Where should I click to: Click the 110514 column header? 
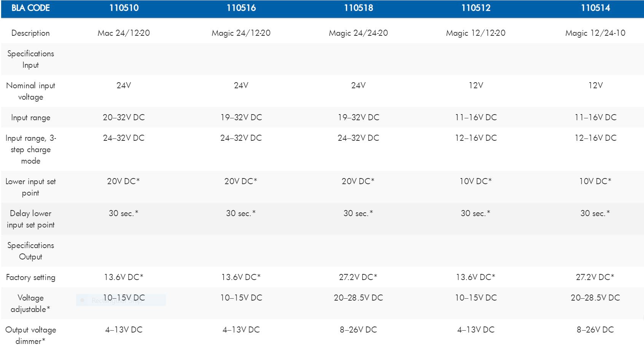[x=595, y=8]
